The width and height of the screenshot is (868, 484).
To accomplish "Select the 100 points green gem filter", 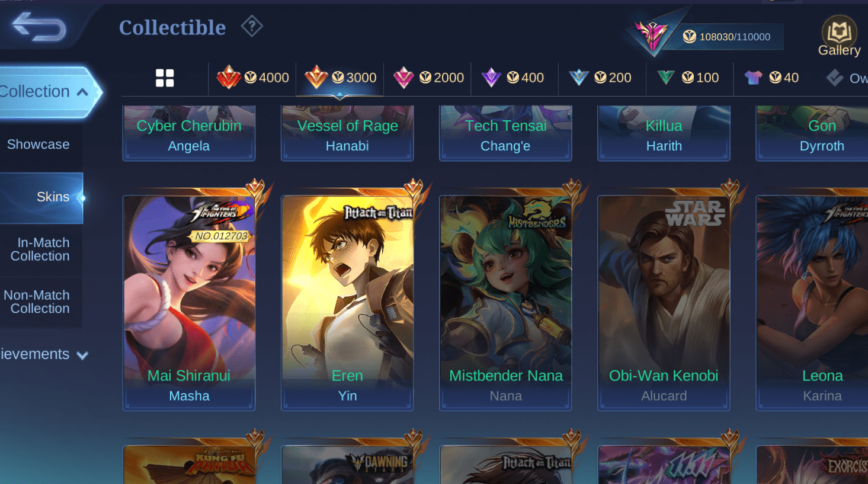I will point(688,78).
